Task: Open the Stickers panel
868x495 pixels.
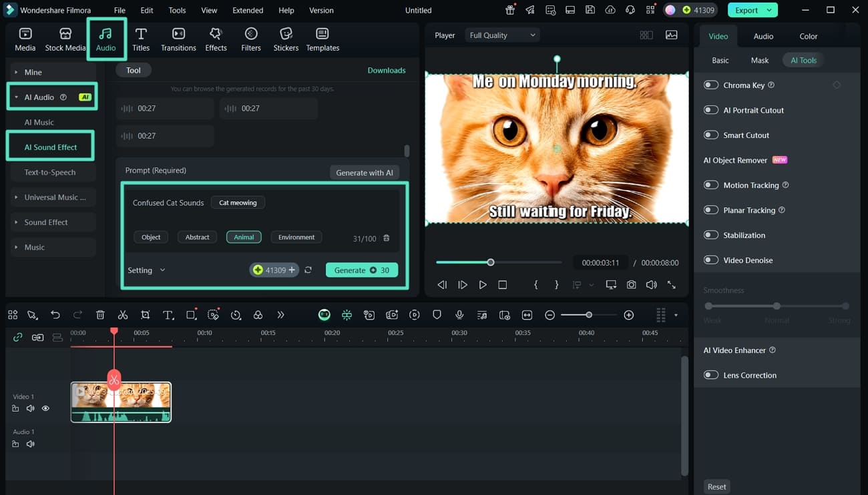Action: (286, 39)
